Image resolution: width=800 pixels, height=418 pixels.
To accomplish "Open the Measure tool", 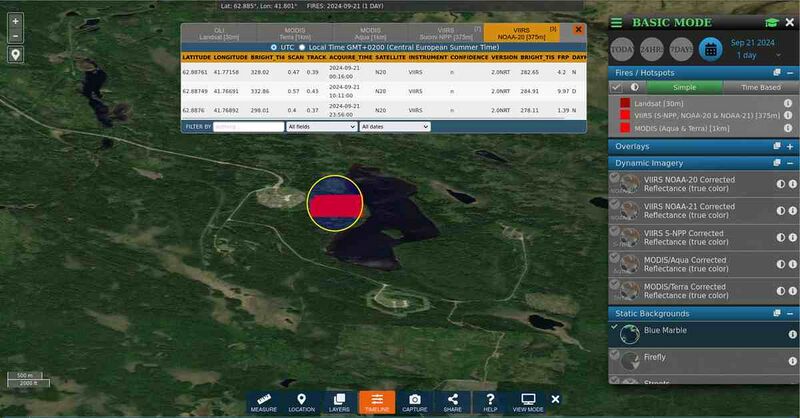I will click(x=264, y=402).
